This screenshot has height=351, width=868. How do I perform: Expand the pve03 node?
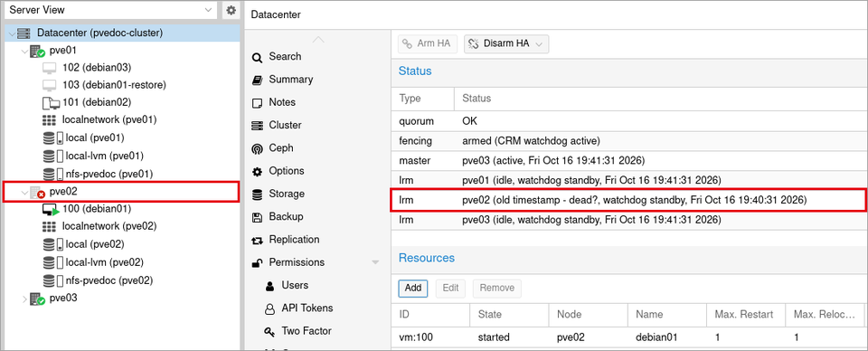point(24,299)
